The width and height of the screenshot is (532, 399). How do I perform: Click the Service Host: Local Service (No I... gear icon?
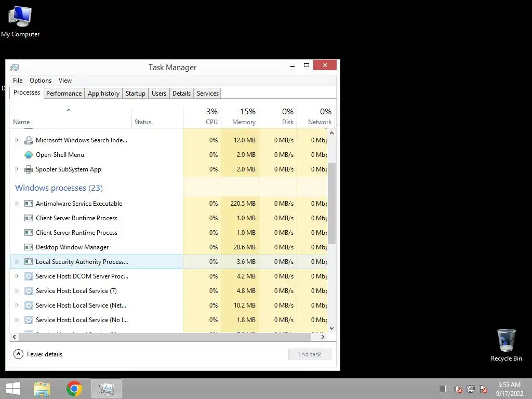[29, 320]
